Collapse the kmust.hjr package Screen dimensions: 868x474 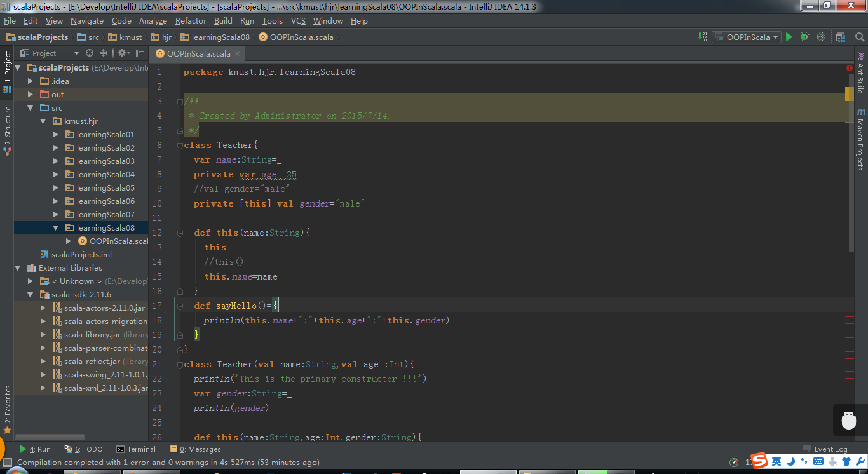(43, 121)
